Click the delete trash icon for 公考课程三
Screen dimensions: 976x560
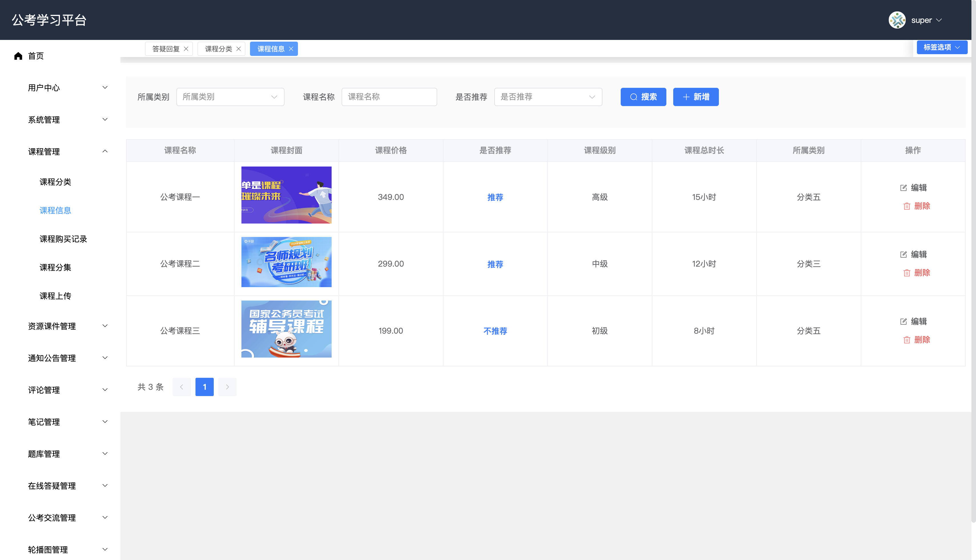[907, 340]
